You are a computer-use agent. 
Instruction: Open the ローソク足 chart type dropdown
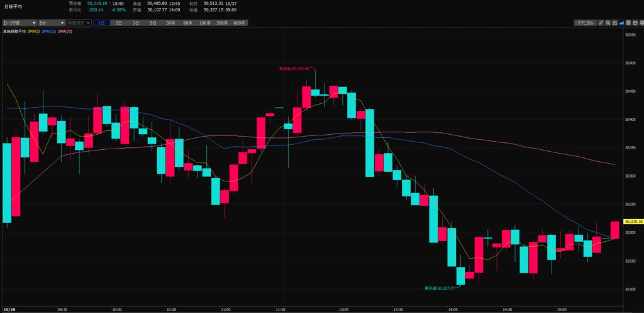pos(19,23)
